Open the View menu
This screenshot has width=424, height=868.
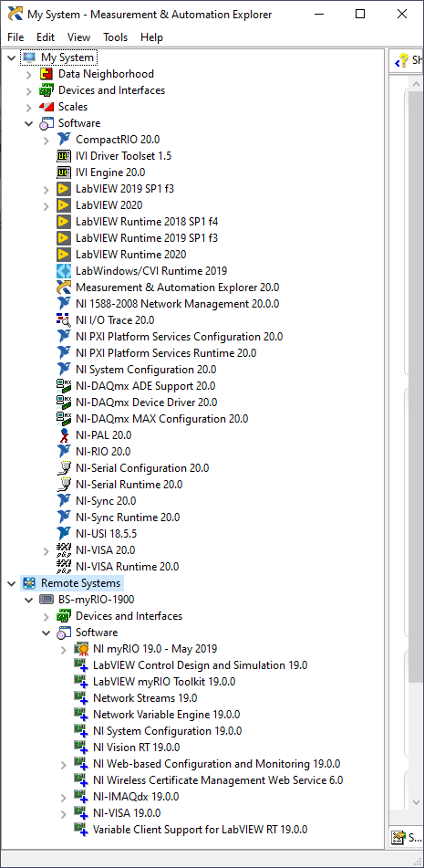pyautogui.click(x=78, y=37)
